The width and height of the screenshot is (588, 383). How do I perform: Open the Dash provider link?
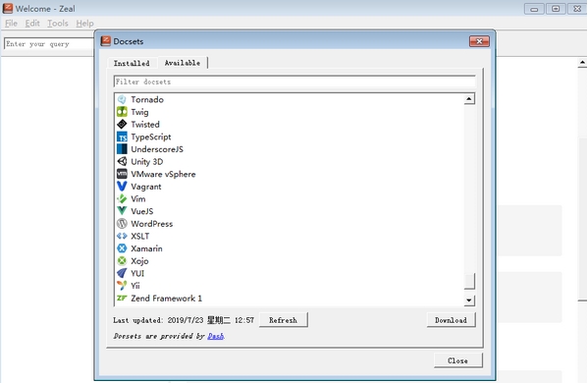point(216,336)
